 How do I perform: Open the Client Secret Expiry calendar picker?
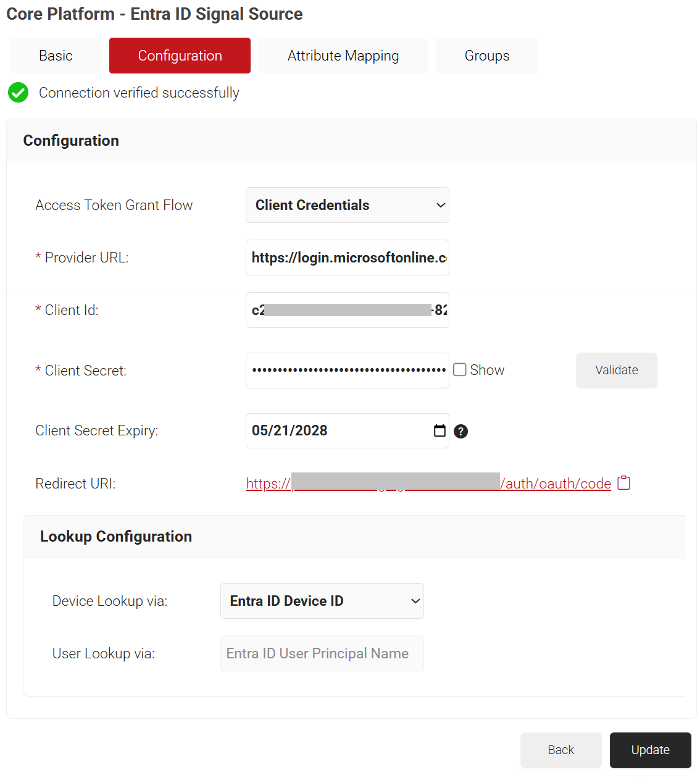[x=440, y=430]
